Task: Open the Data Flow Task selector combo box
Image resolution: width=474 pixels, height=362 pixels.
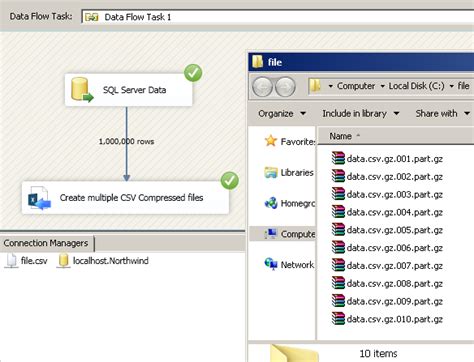Action: [x=278, y=17]
